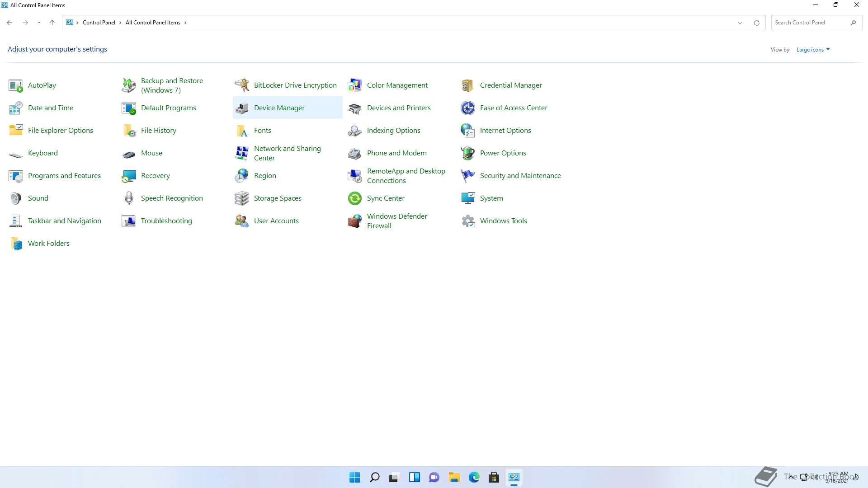Click the Power Options icon
Viewport: 868px width, 488px height.
(x=468, y=153)
